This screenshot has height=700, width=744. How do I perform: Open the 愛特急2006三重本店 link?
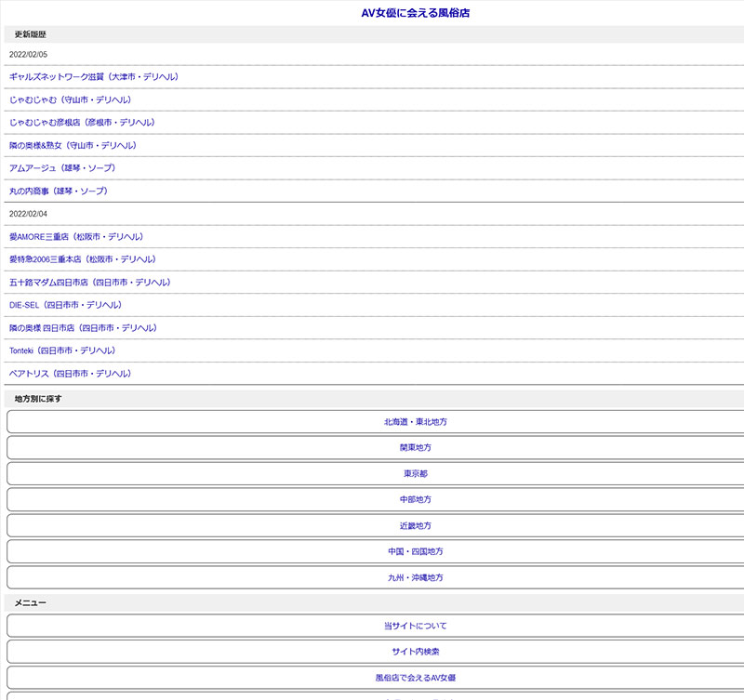[x=83, y=259]
